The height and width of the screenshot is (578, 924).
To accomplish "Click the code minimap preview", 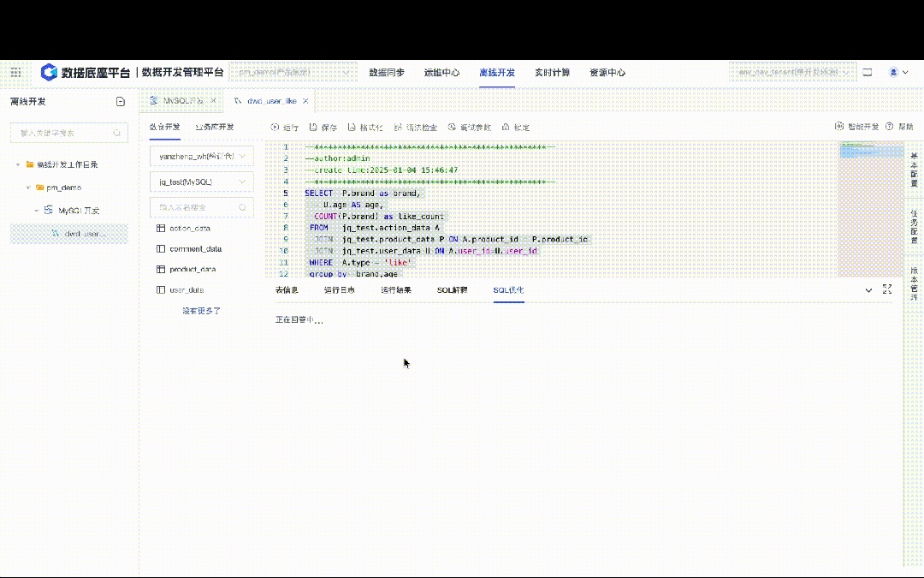I will click(x=871, y=209).
